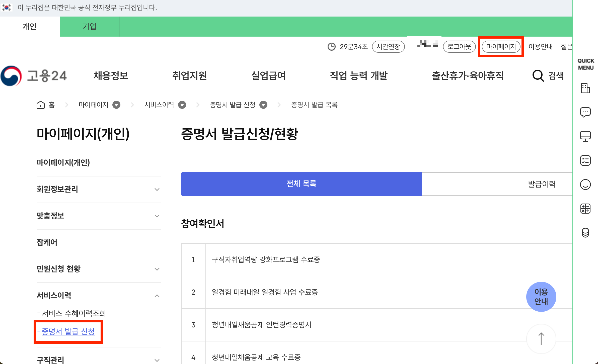Open the calculator icon in Quick Menu

585,209
